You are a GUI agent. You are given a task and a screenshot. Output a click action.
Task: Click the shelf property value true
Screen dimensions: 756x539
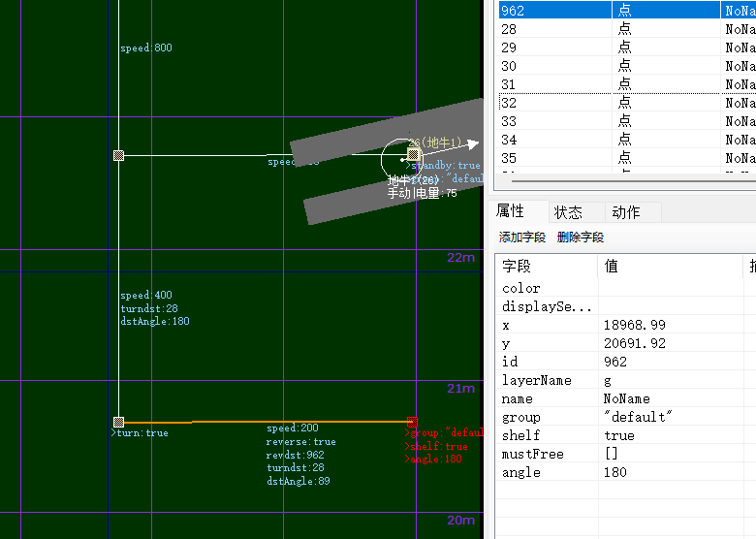pos(669,435)
